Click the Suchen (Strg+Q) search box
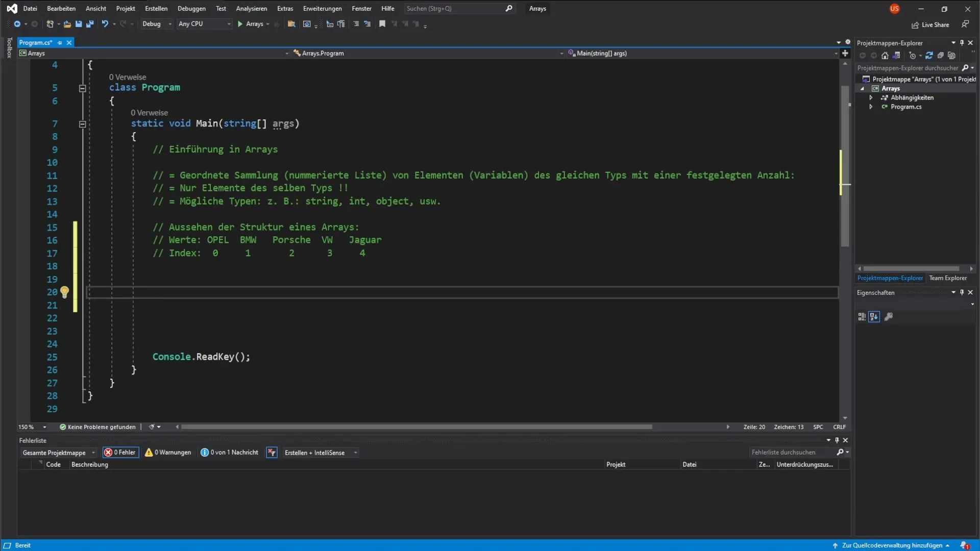The image size is (980, 551). coord(459,9)
